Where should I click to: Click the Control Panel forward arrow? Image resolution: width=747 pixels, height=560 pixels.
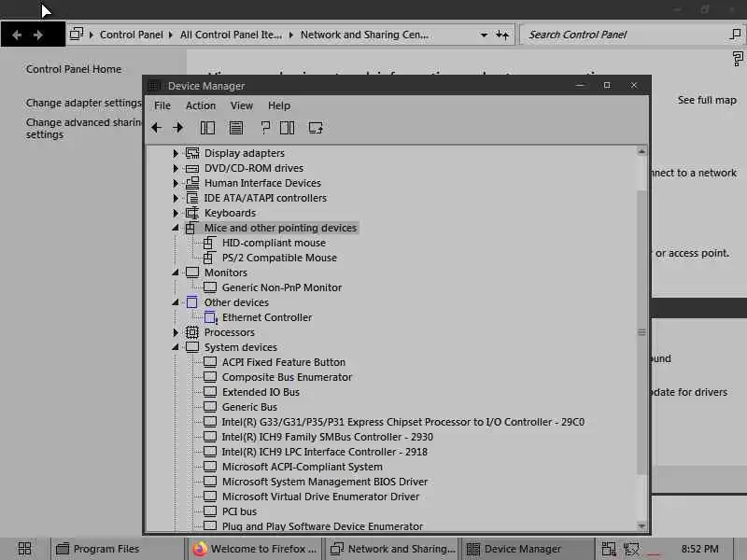(x=38, y=35)
